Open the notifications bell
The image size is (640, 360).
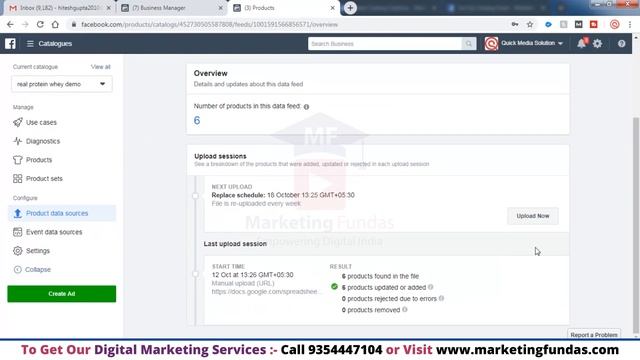(582, 43)
